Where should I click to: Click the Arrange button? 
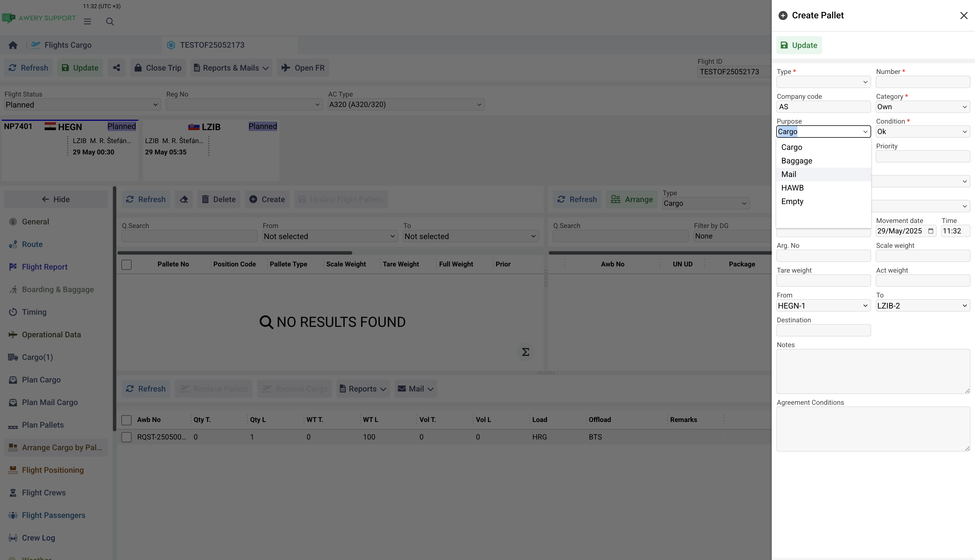631,199
